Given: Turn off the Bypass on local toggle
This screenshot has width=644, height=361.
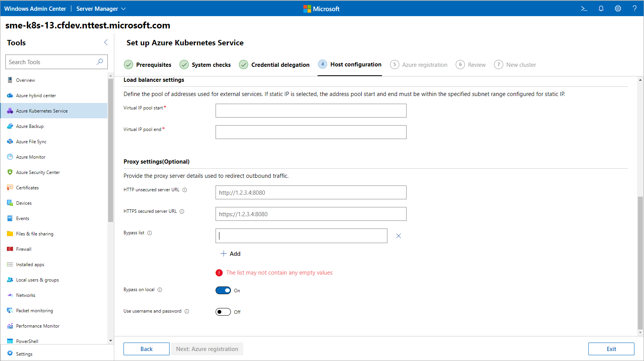Looking at the screenshot, I should point(223,290).
